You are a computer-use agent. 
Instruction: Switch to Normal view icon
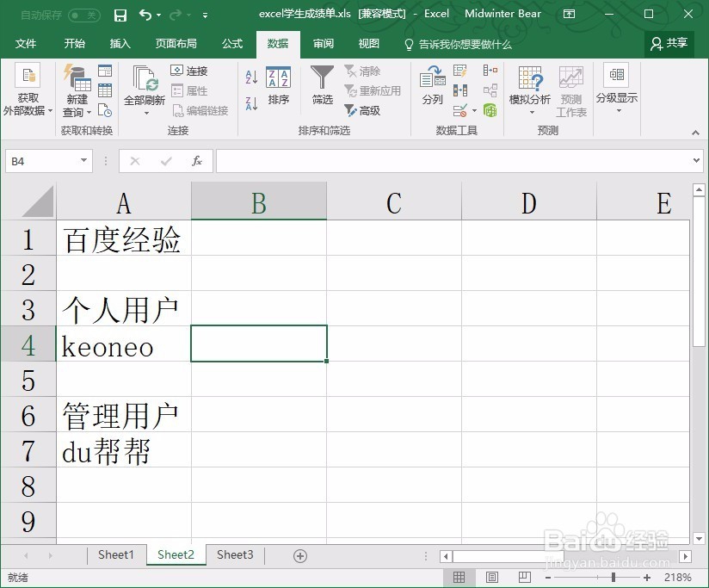tap(459, 578)
